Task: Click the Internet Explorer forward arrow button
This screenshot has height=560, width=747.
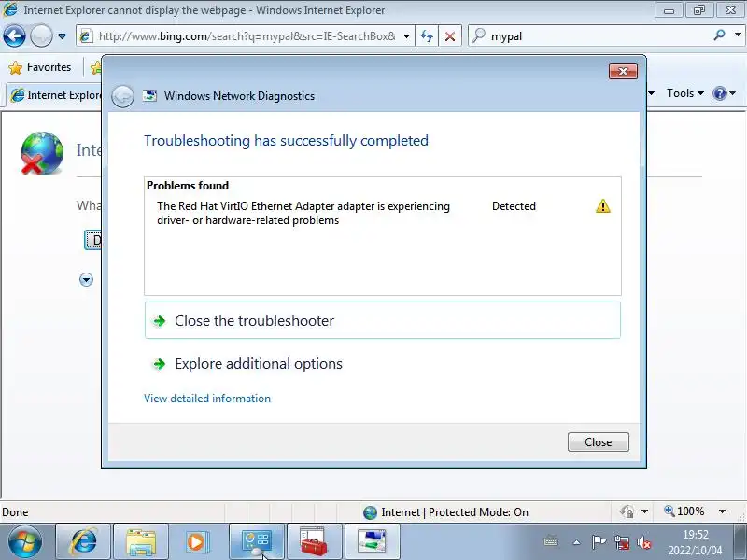Action: [x=41, y=35]
